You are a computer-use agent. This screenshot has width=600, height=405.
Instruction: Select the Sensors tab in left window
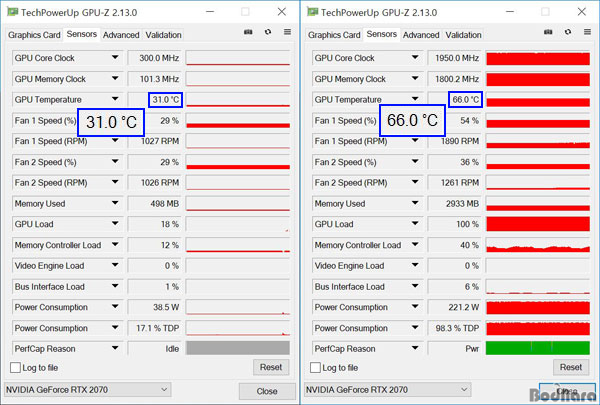coord(82,34)
